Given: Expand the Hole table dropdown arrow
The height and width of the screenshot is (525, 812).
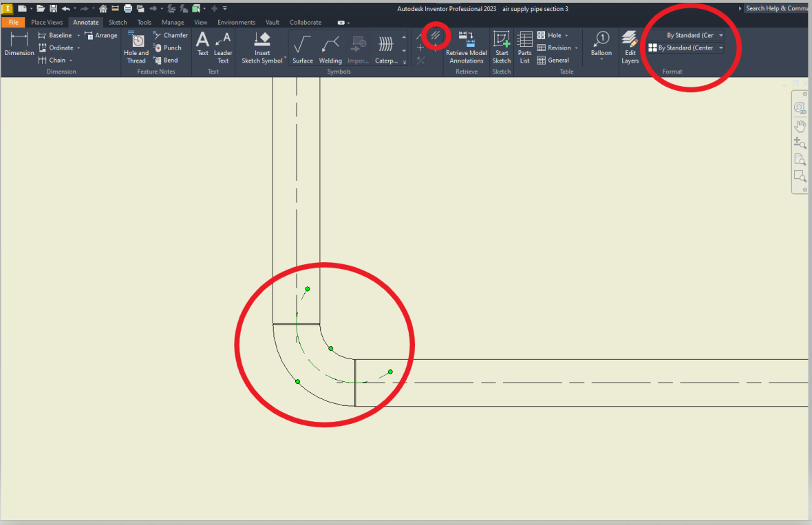Looking at the screenshot, I should coord(566,36).
